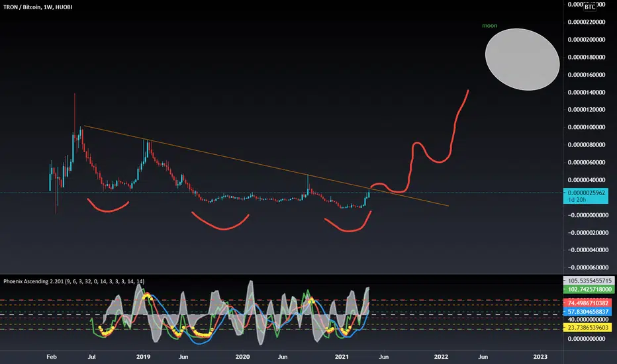
Task: Click the latest weekly candle touching the trendline
Action: (x=369, y=193)
